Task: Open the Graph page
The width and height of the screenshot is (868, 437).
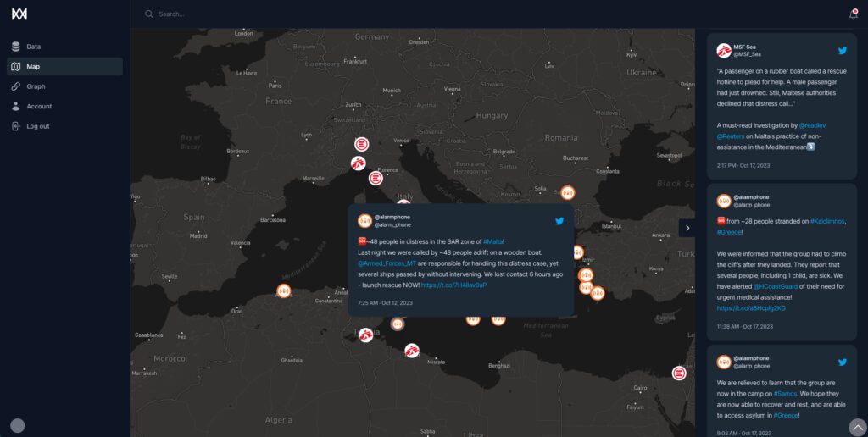Action: point(36,86)
